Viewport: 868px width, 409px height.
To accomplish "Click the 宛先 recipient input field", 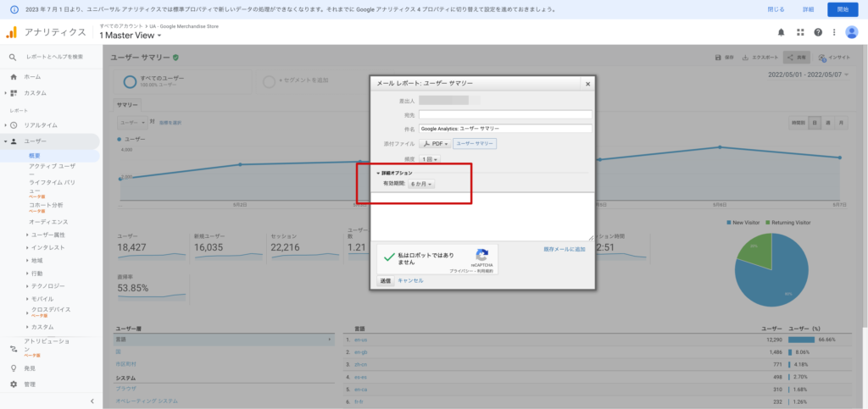I will click(x=504, y=114).
